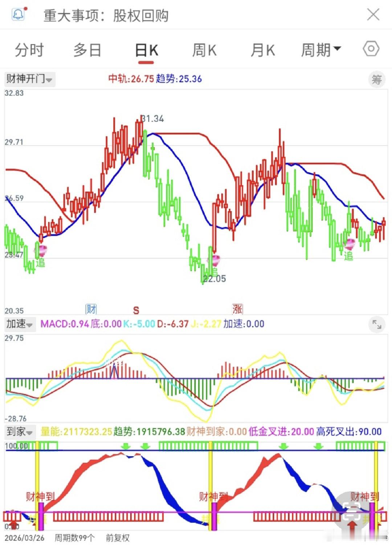Image resolution: width=392 pixels, height=545 pixels.
Task: Switch to the 周K tab
Action: (x=204, y=50)
